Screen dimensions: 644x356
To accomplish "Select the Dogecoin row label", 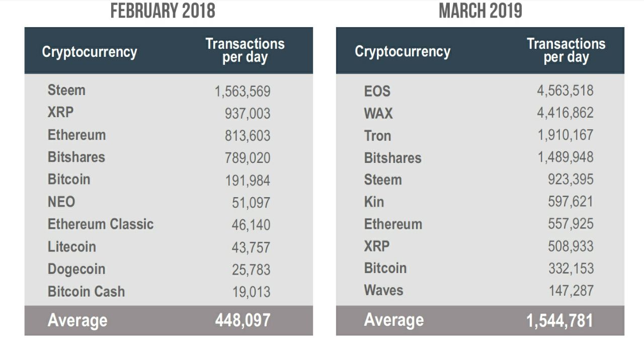I will pyautogui.click(x=76, y=269).
